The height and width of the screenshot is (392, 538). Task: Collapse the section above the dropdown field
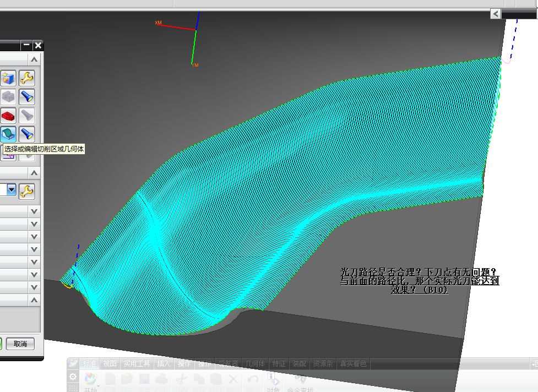pyautogui.click(x=34, y=172)
